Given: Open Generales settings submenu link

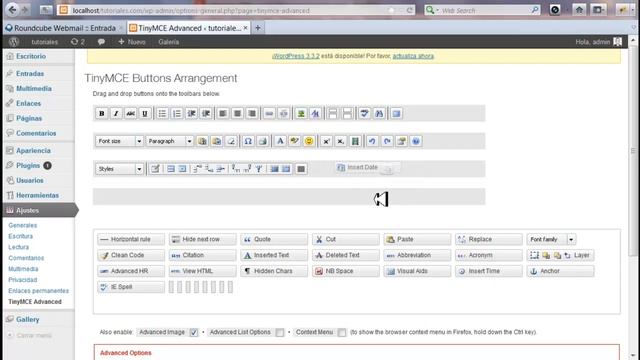Looking at the screenshot, I should click(23, 225).
